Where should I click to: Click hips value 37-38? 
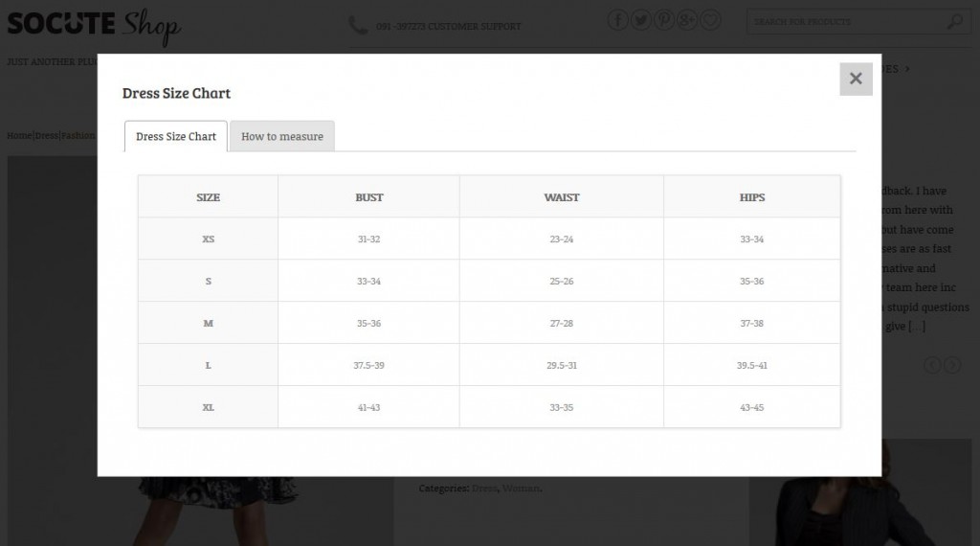(752, 324)
